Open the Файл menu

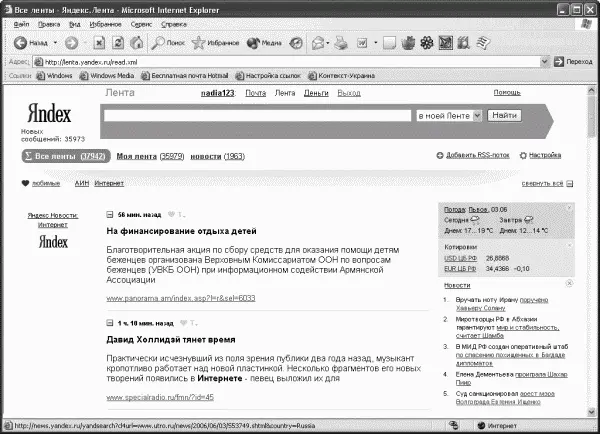pyautogui.click(x=21, y=24)
